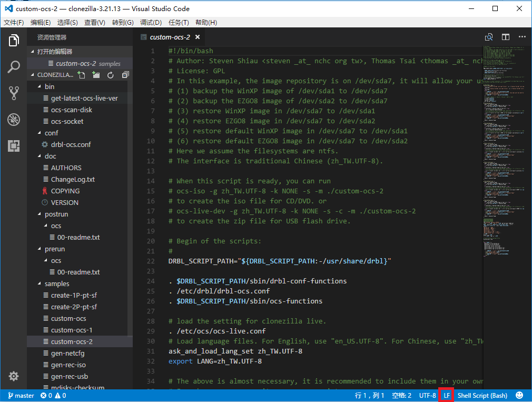Open the Explorer view in activity bar
The height and width of the screenshot is (402, 532).
tap(14, 41)
